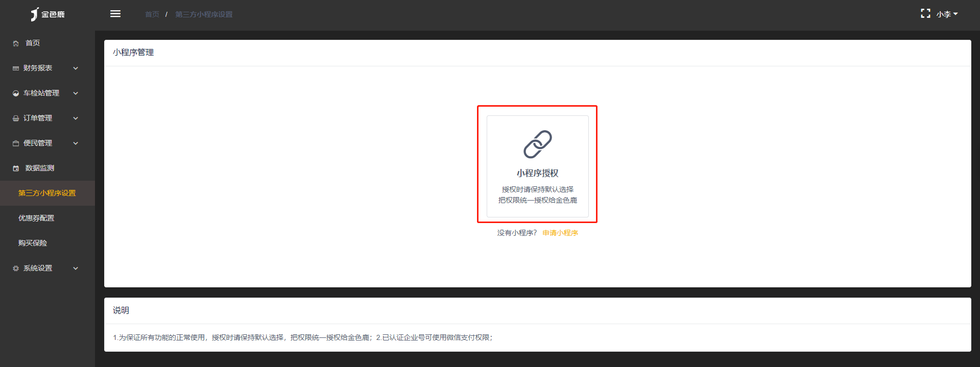This screenshot has height=367, width=980.
Task: Expand the 财务报表 chevron
Action: point(76,68)
